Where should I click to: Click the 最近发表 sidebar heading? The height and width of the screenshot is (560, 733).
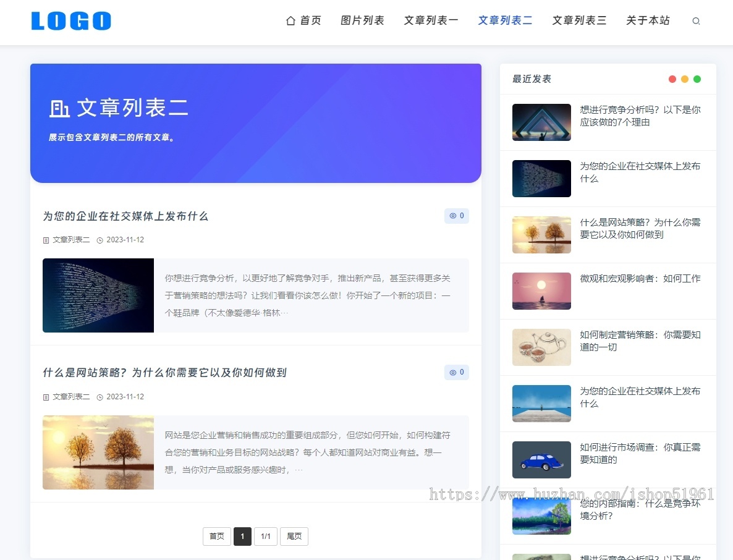click(532, 79)
